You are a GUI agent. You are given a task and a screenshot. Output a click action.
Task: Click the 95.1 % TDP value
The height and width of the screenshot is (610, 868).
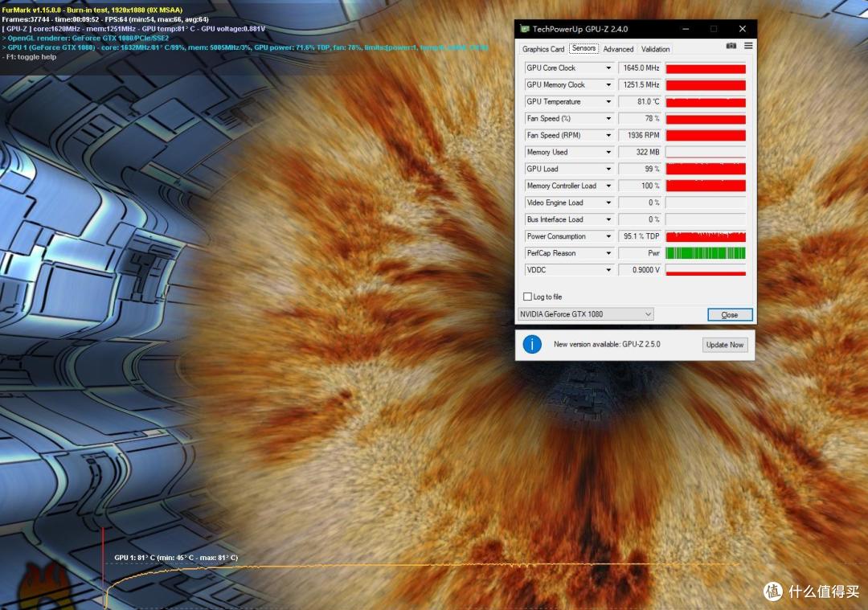640,236
